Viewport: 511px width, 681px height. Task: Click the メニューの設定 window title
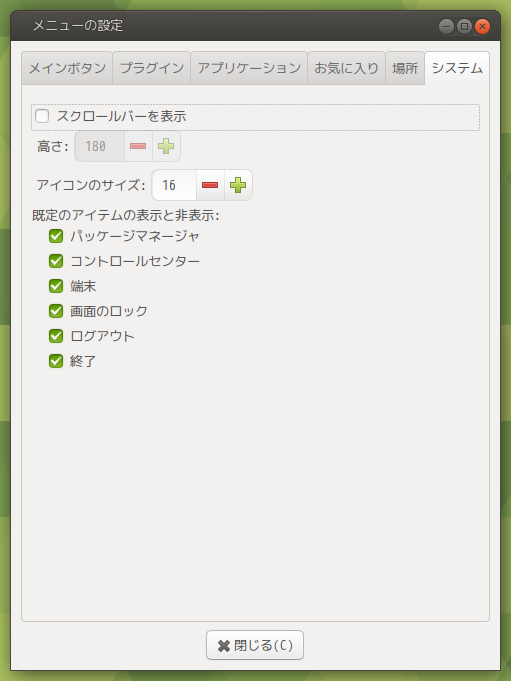click(x=78, y=26)
